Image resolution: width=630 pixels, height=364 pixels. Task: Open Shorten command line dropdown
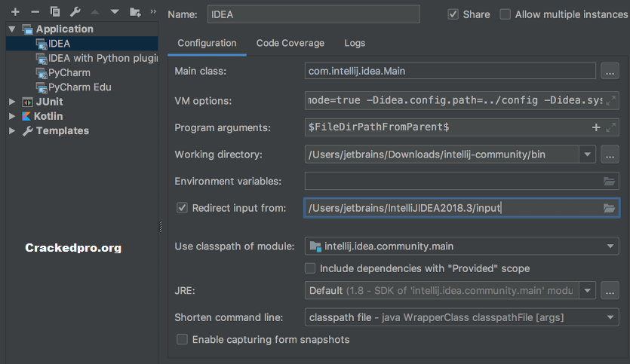coord(610,317)
